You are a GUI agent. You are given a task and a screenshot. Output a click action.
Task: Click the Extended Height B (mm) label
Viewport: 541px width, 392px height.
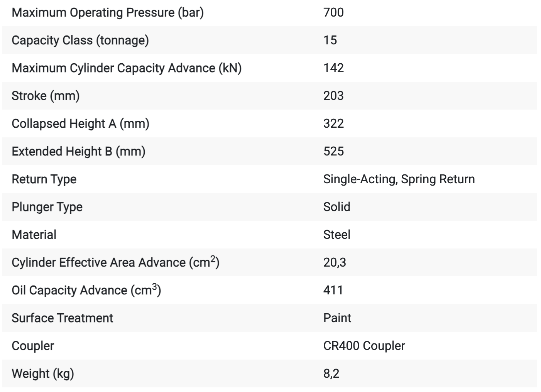tap(78, 151)
